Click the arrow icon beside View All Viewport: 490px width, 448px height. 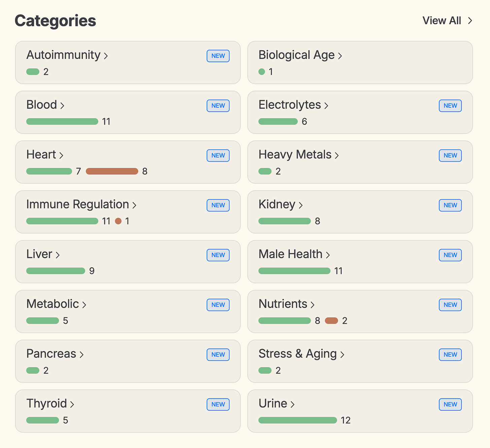pos(470,21)
